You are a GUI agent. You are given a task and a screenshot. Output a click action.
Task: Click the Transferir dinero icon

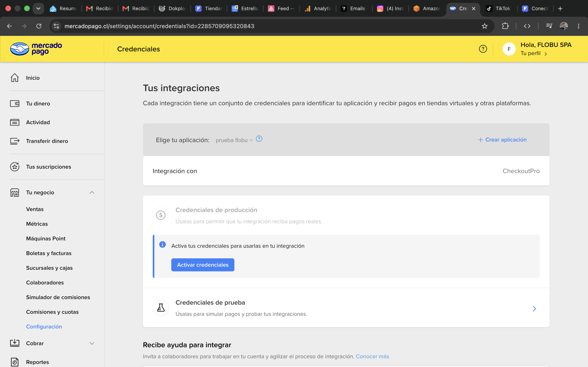tap(14, 141)
